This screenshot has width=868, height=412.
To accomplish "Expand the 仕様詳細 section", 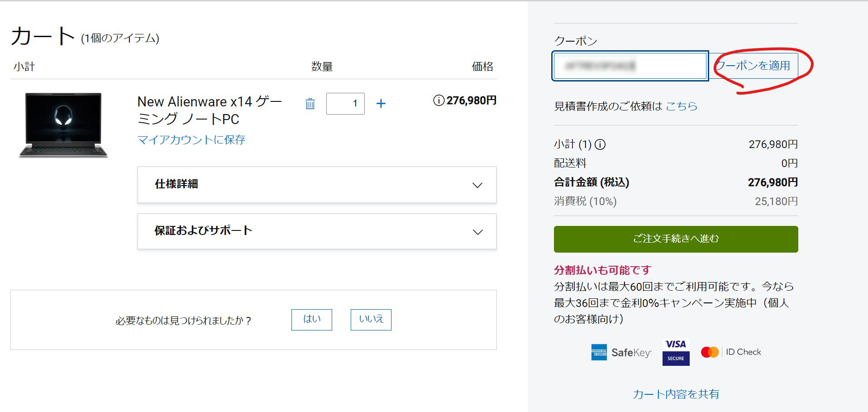I will tap(317, 185).
